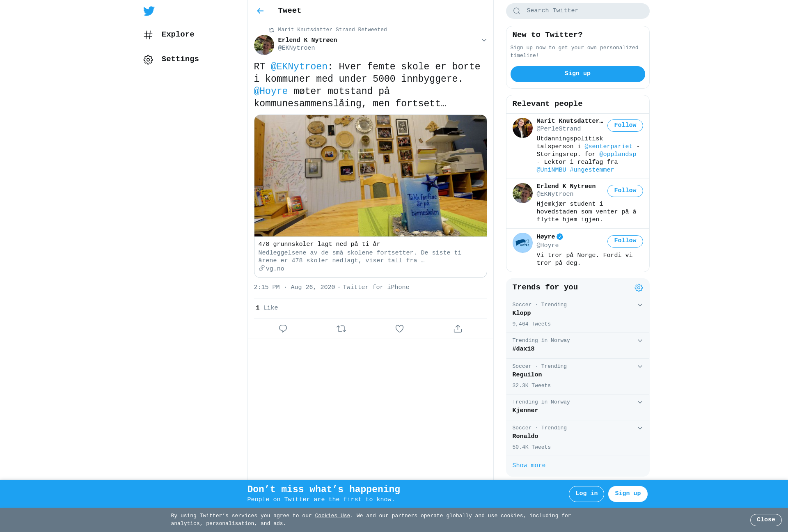Reply to the tweet via comment icon
The image size is (788, 532).
(283, 329)
